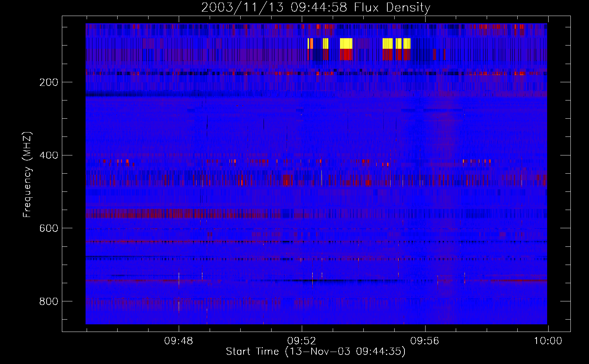The height and width of the screenshot is (364, 589).
Task: Click the '400' frequency tick label
Action: 49,155
